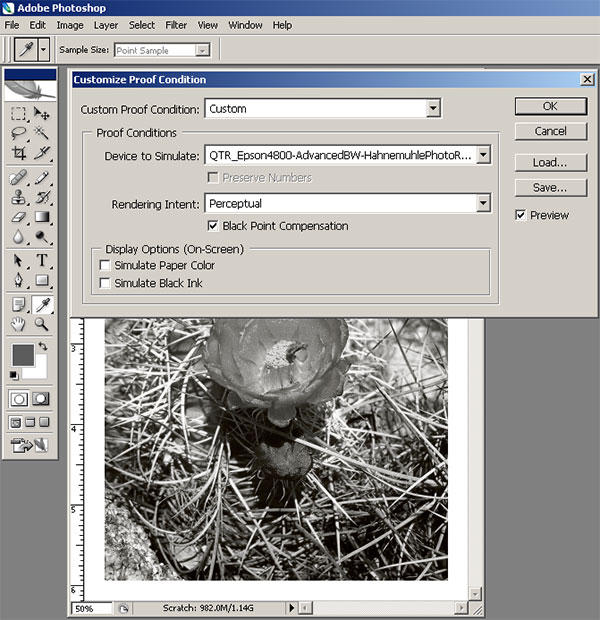This screenshot has width=600, height=620.
Task: Select the Magic Wand tool
Action: 42,133
